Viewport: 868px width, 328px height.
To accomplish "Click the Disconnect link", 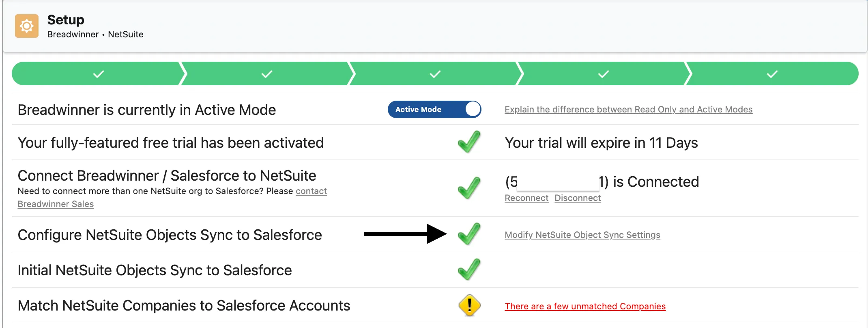I will pyautogui.click(x=578, y=198).
